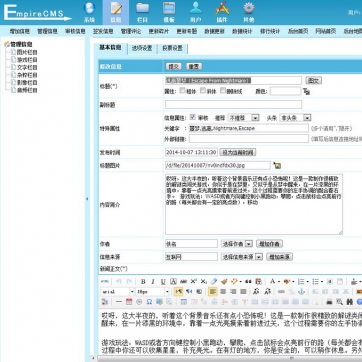Select 游戏栏目 in the sidebar tree
362x362 pixels.
27,60
